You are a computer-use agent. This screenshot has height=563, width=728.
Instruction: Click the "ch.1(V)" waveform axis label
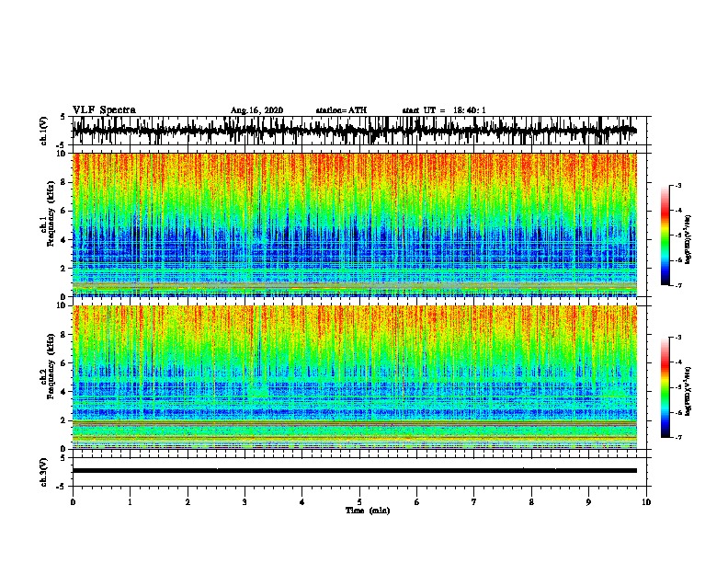point(44,131)
